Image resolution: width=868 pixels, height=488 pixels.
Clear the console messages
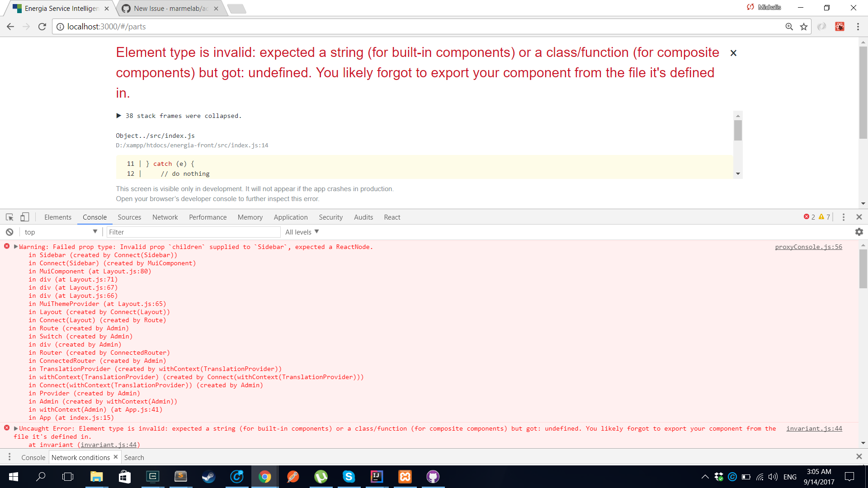[9, 232]
